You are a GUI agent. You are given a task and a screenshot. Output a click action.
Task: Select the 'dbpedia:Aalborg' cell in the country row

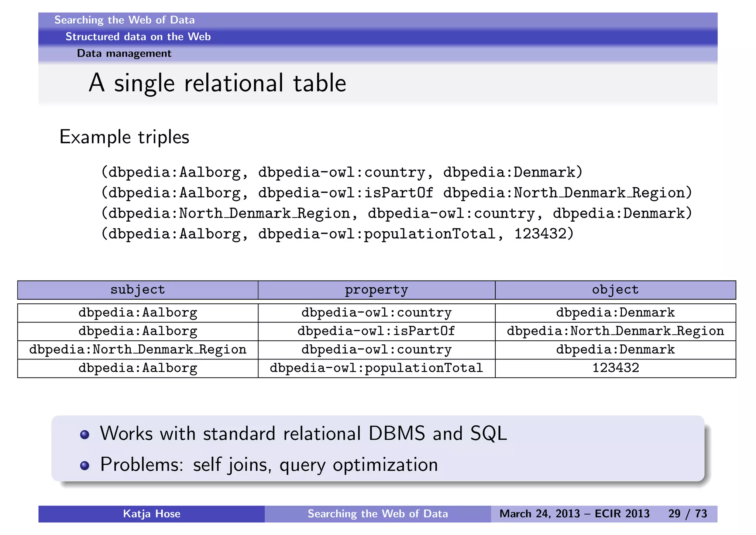[x=138, y=313]
